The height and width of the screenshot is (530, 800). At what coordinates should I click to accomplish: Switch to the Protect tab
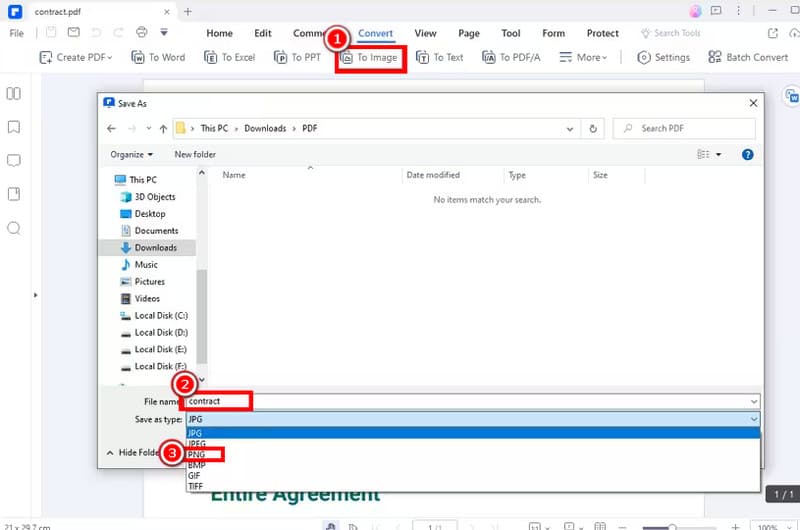pos(603,33)
